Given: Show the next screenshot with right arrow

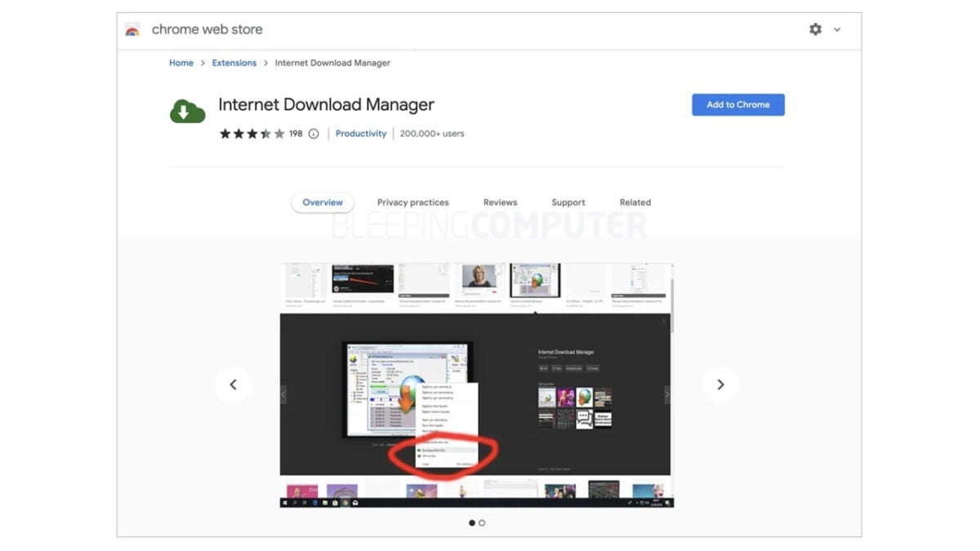Looking at the screenshot, I should tap(720, 384).
